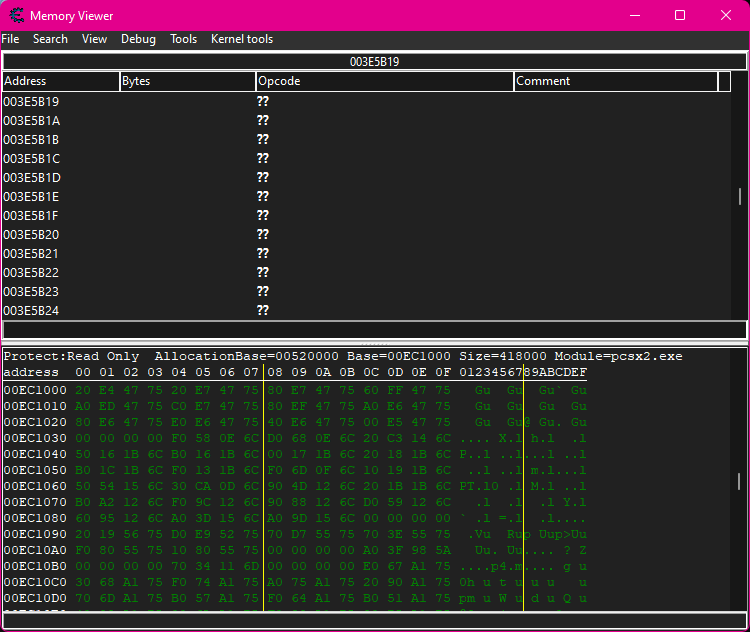Open the Search menu
The width and height of the screenshot is (750, 632).
tap(50, 39)
